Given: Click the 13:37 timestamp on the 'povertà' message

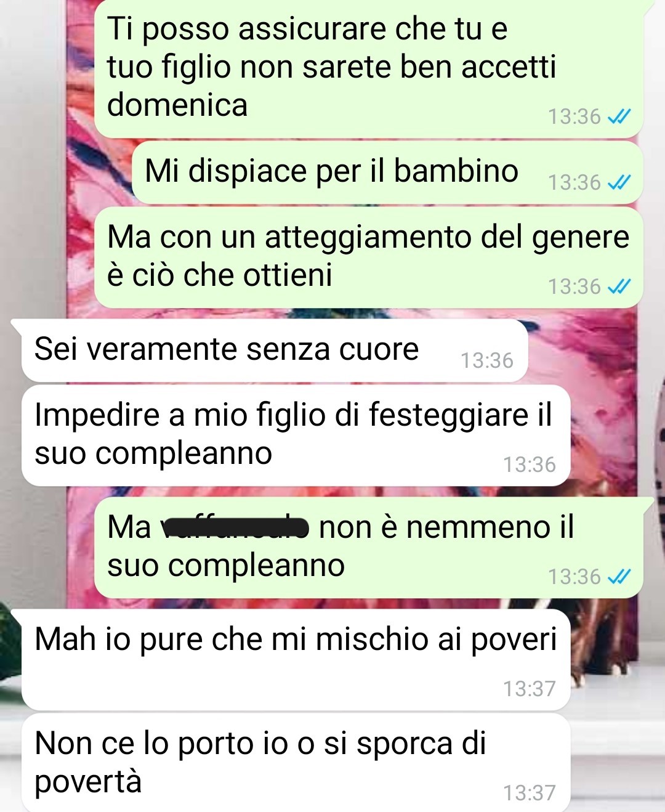Looking at the screenshot, I should 530,792.
